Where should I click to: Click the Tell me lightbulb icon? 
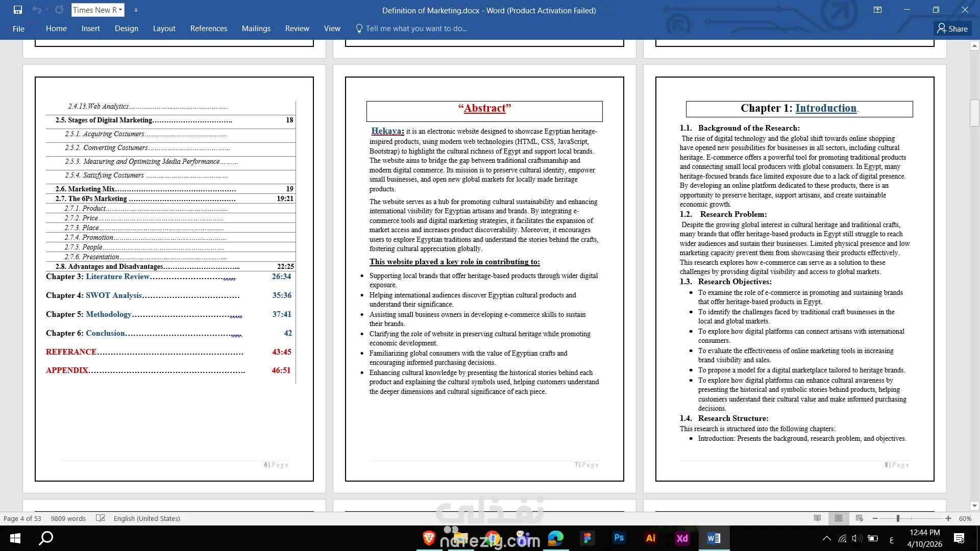[x=359, y=29]
